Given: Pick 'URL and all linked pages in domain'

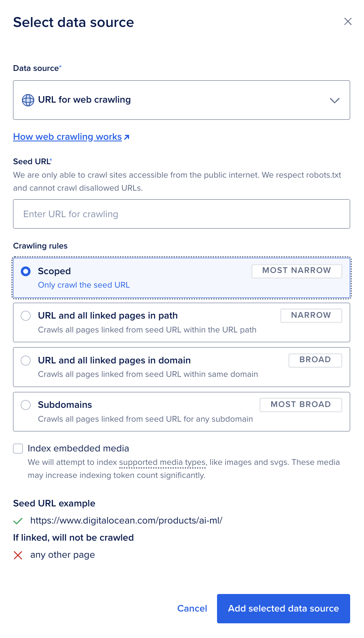Looking at the screenshot, I should (x=25, y=360).
